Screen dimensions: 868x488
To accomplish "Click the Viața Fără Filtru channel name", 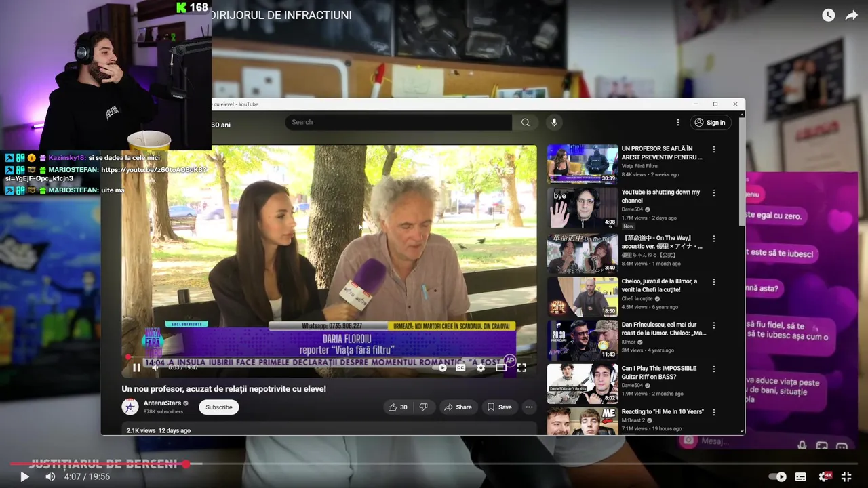I will 639,166.
